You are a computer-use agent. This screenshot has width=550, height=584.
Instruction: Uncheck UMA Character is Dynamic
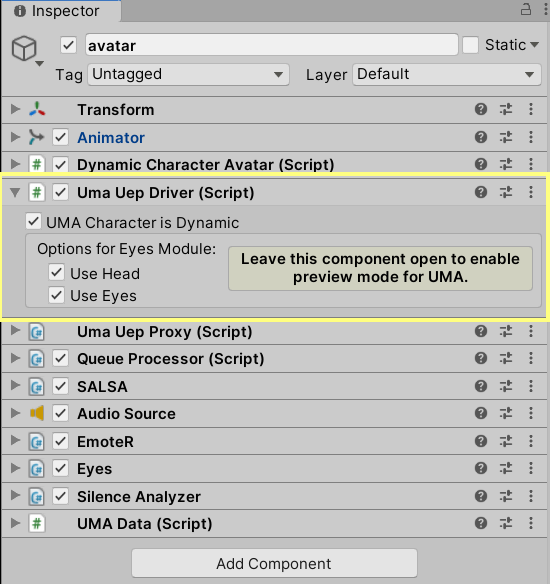pos(34,222)
